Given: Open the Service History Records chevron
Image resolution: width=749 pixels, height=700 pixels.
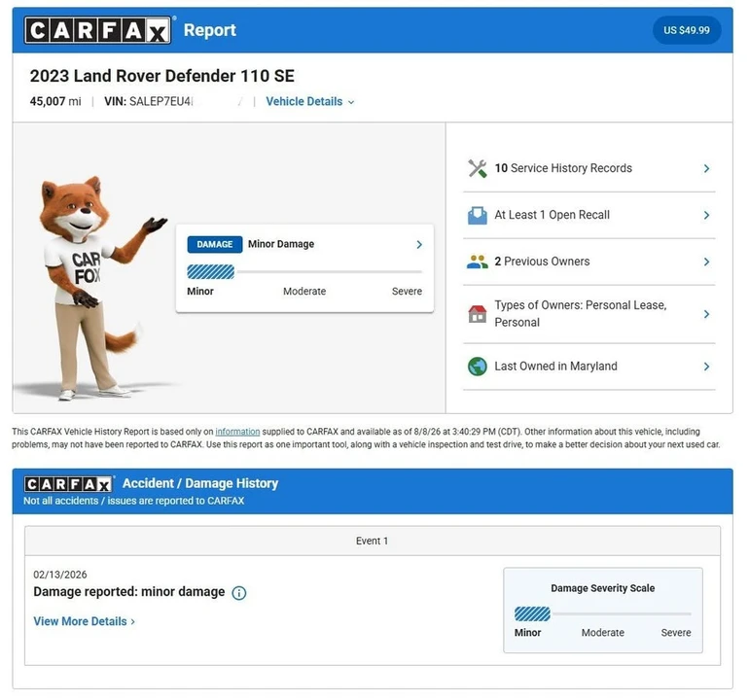Looking at the screenshot, I should pyautogui.click(x=706, y=168).
